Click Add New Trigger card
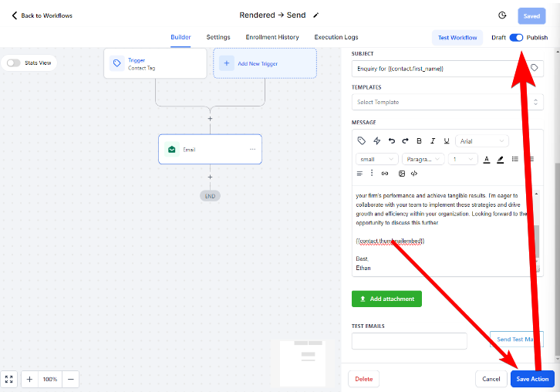 [265, 63]
